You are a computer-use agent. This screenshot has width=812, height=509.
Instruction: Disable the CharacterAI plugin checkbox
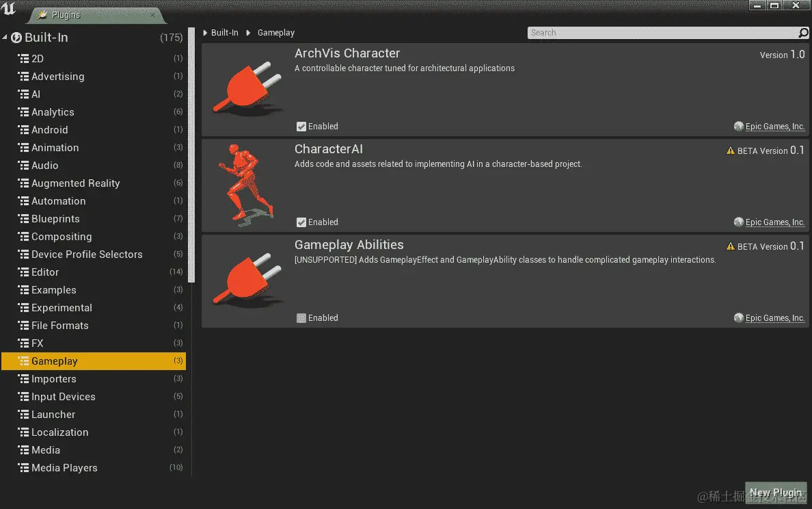[x=301, y=222]
